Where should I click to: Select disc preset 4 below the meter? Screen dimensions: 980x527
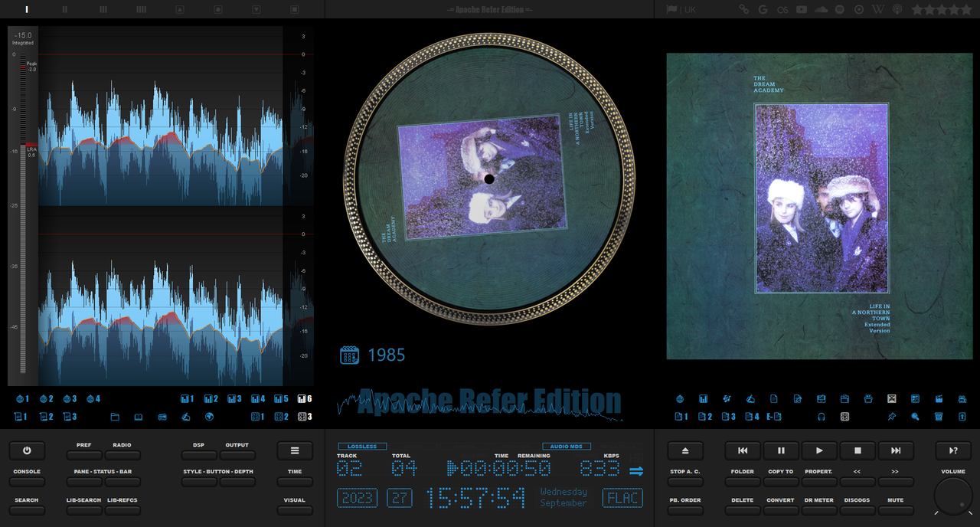93,398
